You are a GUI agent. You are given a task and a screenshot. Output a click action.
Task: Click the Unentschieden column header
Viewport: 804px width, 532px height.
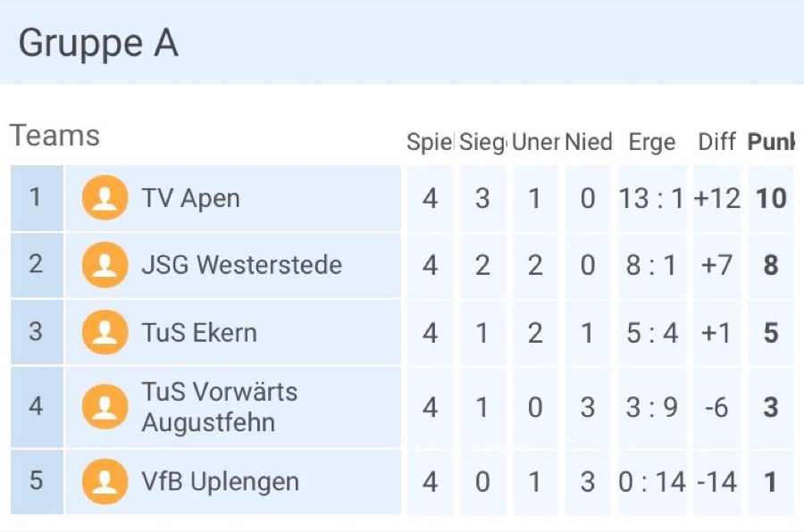pos(535,142)
